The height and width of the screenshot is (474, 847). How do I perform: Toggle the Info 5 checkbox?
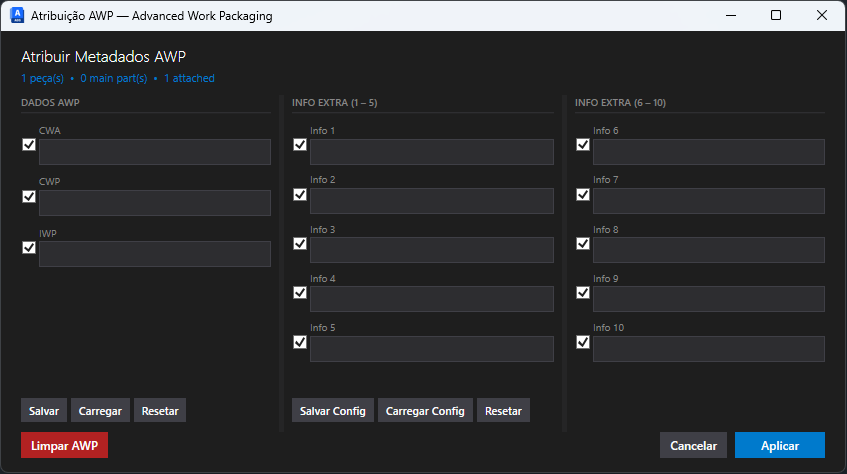(x=300, y=342)
